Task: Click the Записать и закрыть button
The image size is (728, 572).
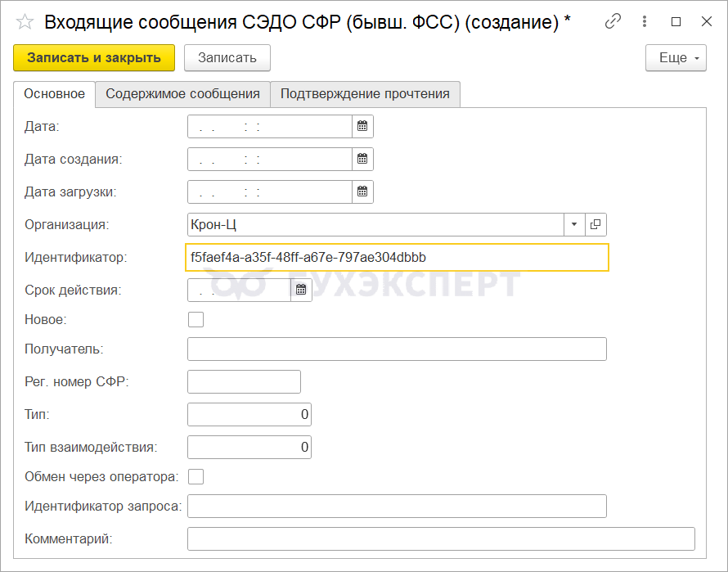Action: tap(94, 58)
